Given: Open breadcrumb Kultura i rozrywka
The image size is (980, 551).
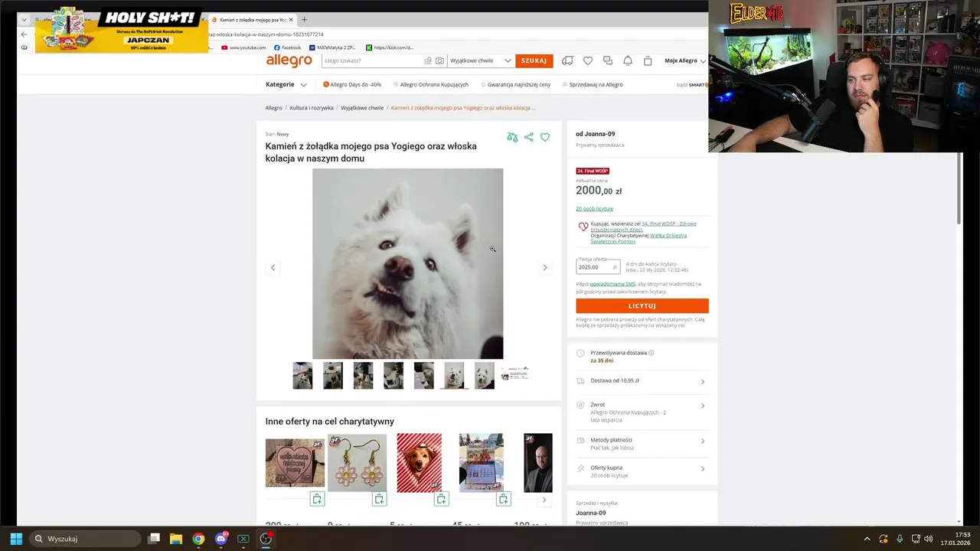Looking at the screenshot, I should point(312,108).
